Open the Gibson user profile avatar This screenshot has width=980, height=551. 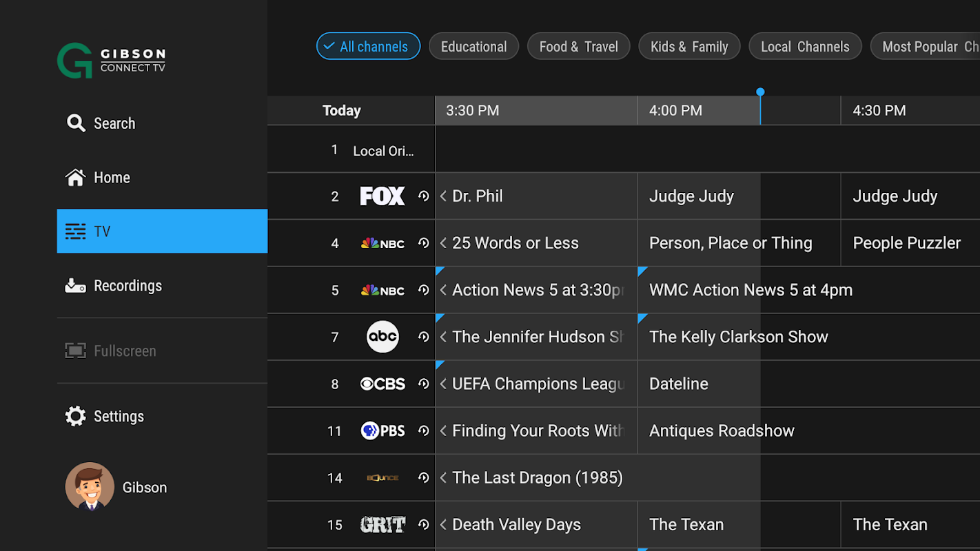(x=90, y=487)
